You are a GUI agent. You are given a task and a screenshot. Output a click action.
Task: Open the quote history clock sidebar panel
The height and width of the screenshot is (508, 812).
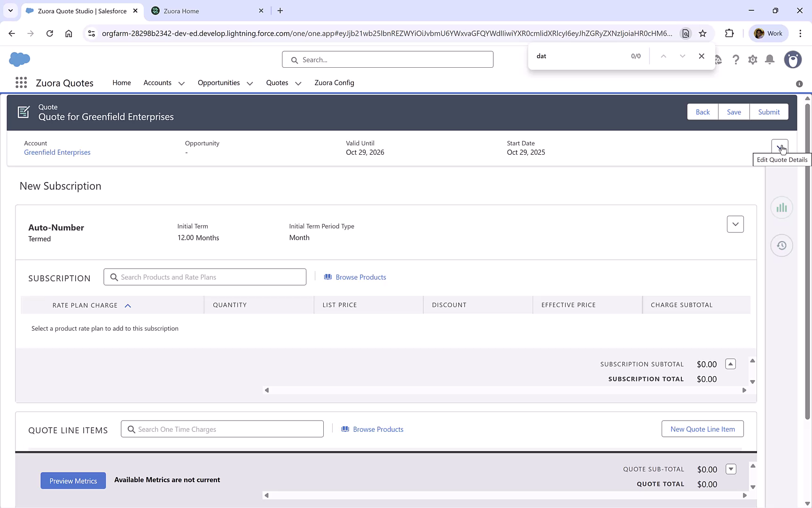point(781,245)
